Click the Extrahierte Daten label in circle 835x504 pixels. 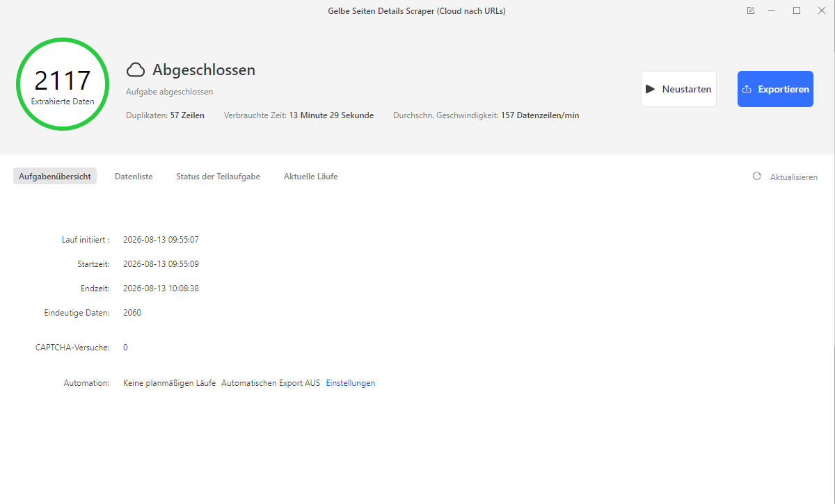coord(63,101)
